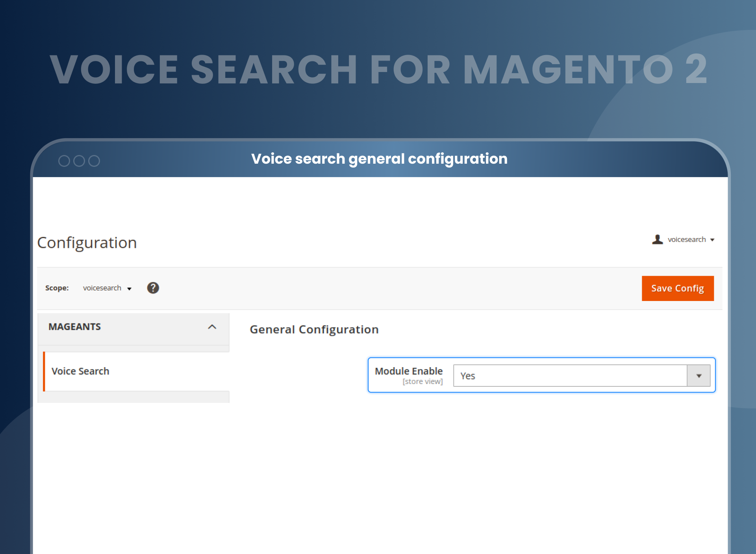Click the second window control circle
Screen dimensions: 756x554
[79, 161]
